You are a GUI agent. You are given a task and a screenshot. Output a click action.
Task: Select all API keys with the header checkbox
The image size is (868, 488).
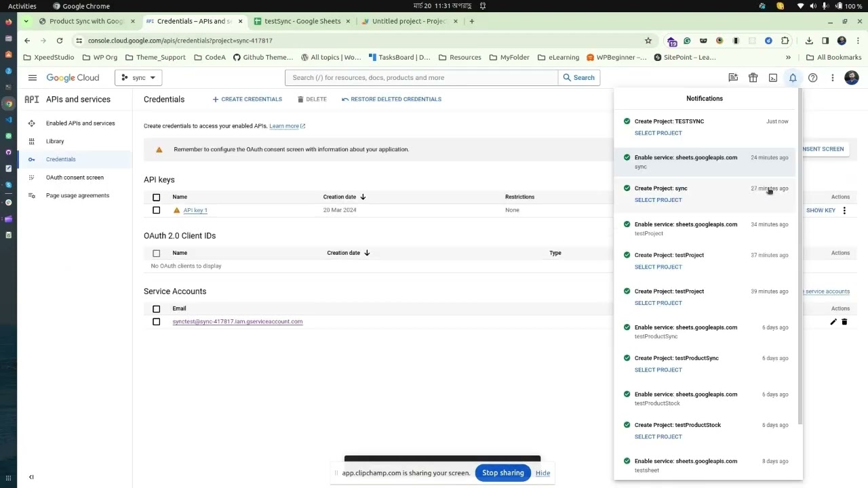click(x=157, y=197)
